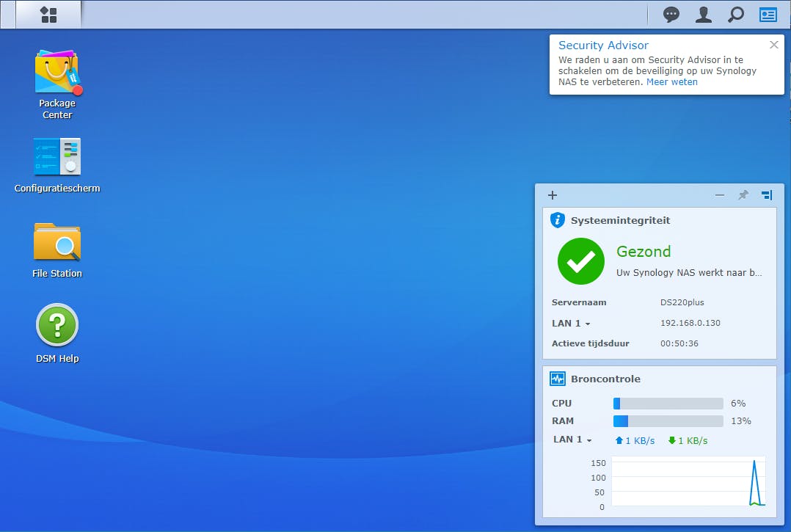Click the server name DS220plus
The width and height of the screenshot is (791, 532).
[x=682, y=302]
